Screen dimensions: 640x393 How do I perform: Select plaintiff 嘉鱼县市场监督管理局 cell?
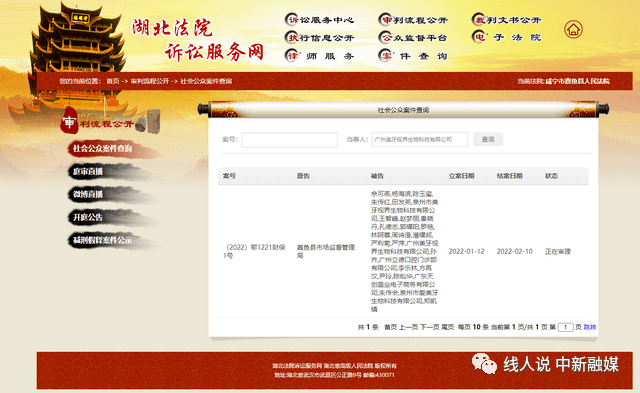click(326, 251)
